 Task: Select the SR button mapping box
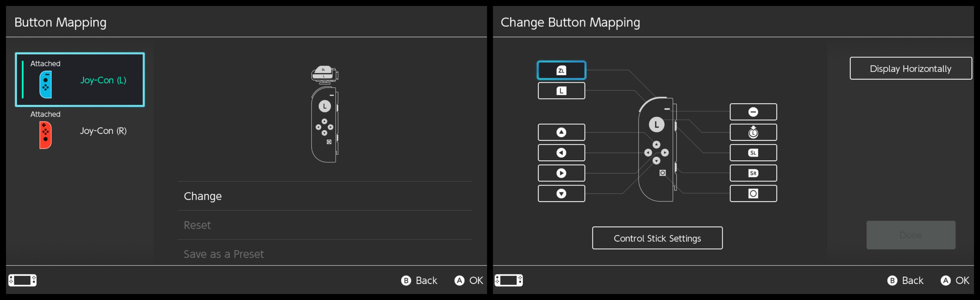(x=753, y=173)
